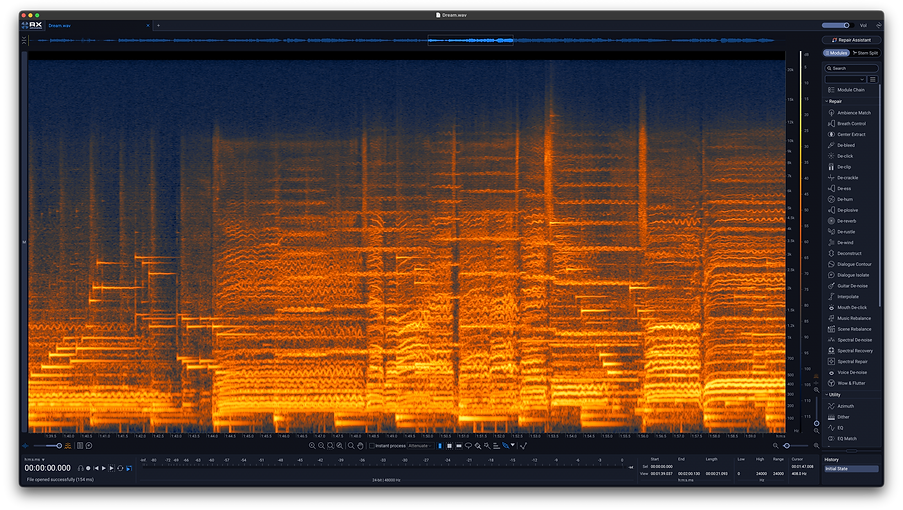Open the Mouth De-click module
This screenshot has height=510, width=903.
(848, 307)
